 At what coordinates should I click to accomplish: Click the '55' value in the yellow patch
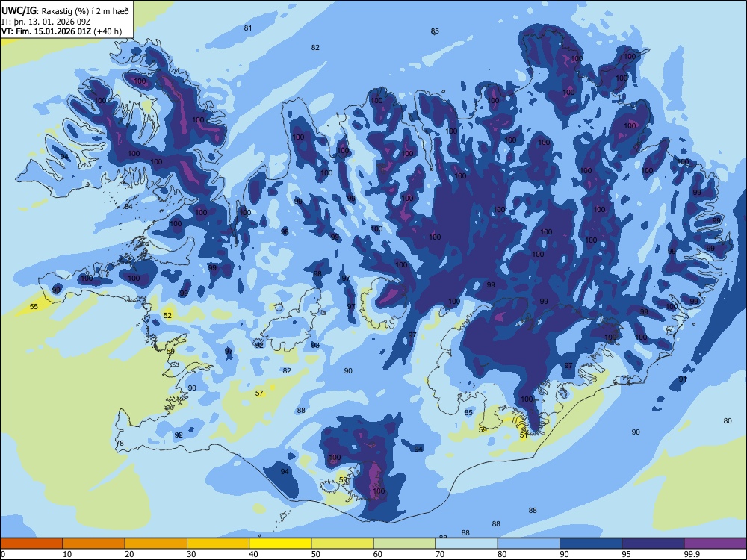point(34,307)
